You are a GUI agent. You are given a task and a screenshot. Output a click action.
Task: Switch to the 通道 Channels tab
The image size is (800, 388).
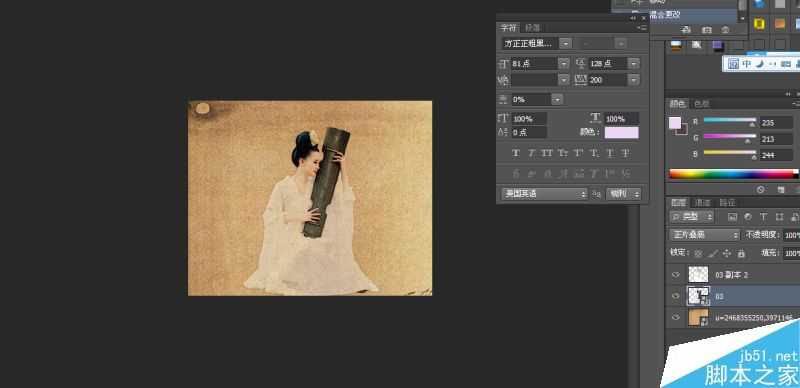(703, 203)
